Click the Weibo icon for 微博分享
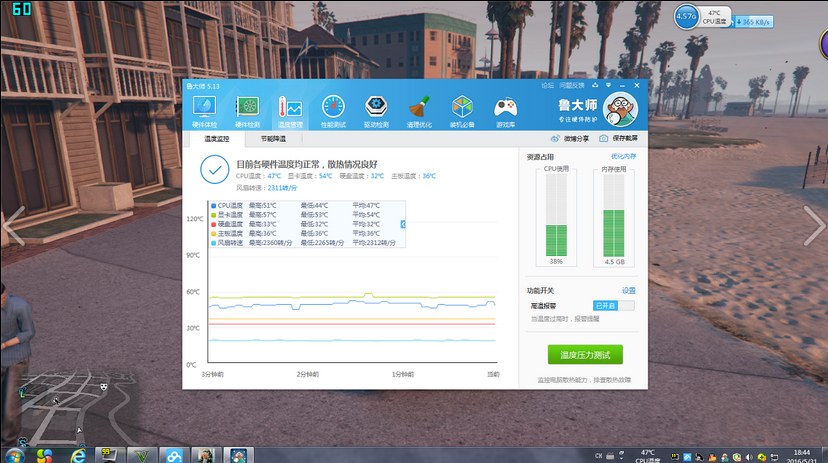The width and height of the screenshot is (828, 463). [555, 138]
